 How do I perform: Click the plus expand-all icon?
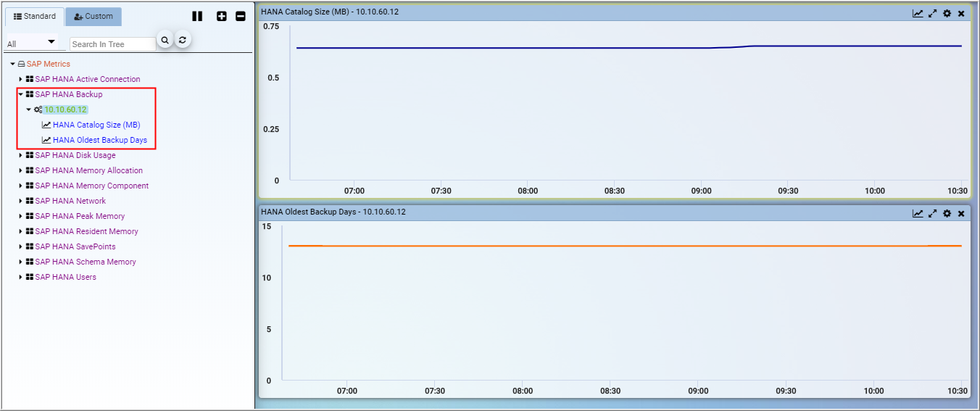click(x=222, y=16)
